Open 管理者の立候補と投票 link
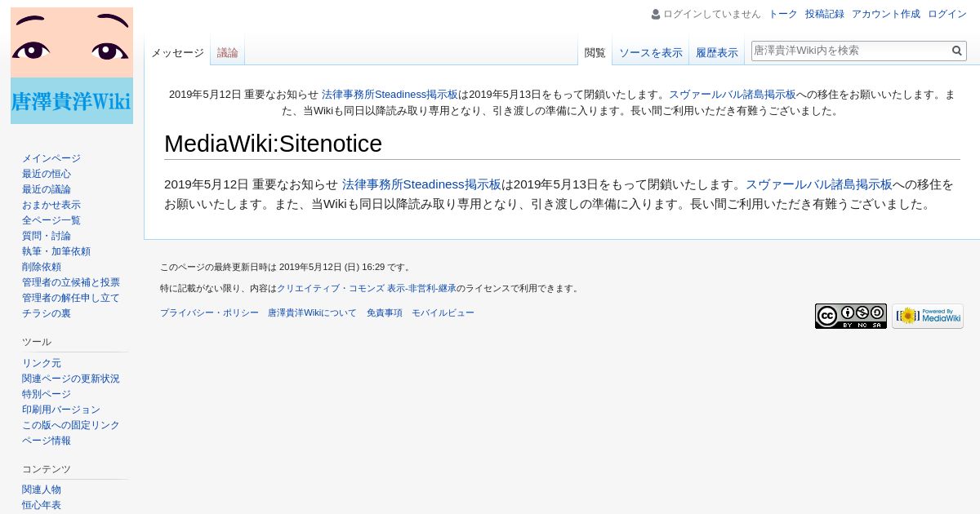This screenshot has width=980, height=514. click(x=71, y=282)
